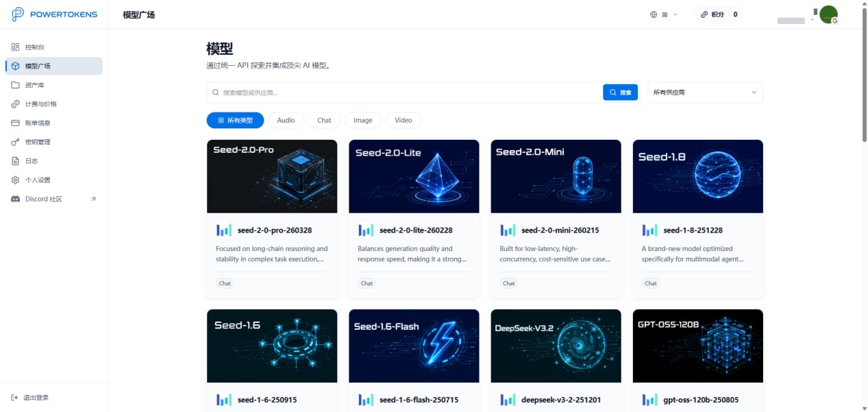Open the 积分 0 credits badge
The height and width of the screenshot is (412, 868).
[719, 14]
